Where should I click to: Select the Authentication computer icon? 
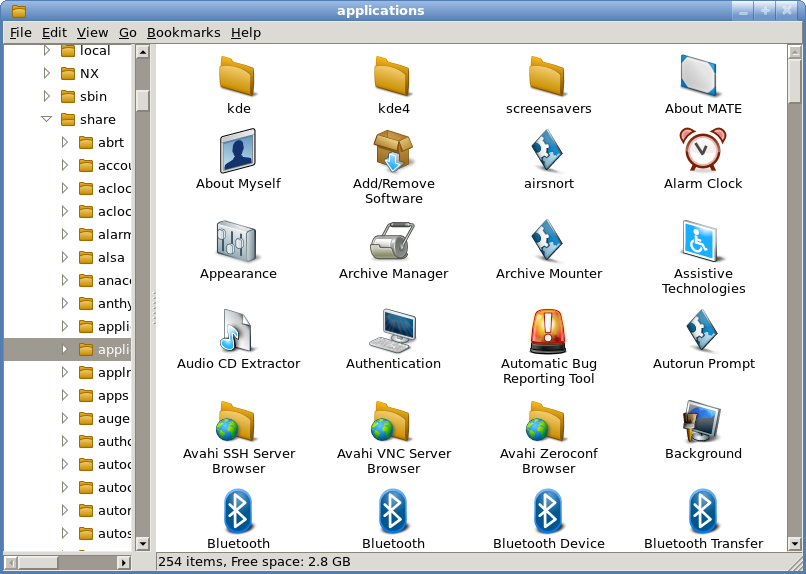click(x=392, y=330)
